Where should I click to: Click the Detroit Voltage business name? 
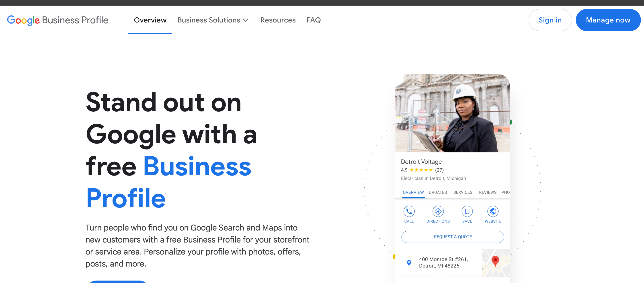click(421, 162)
